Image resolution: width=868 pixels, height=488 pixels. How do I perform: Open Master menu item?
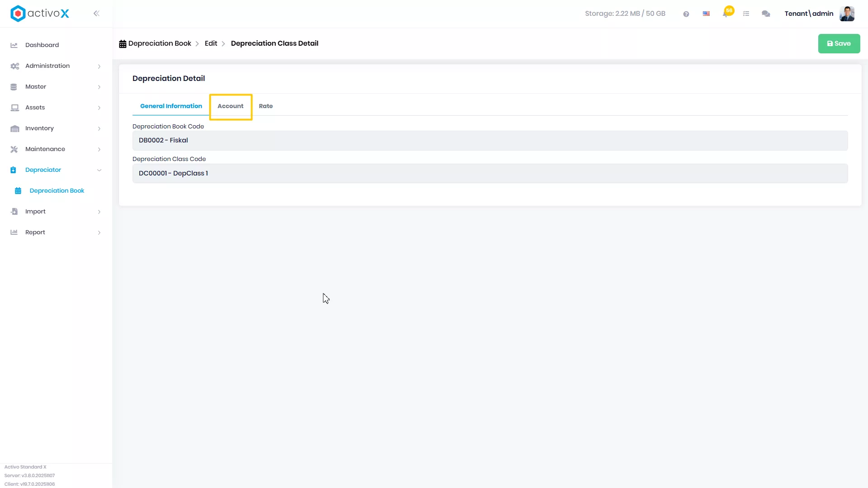36,87
